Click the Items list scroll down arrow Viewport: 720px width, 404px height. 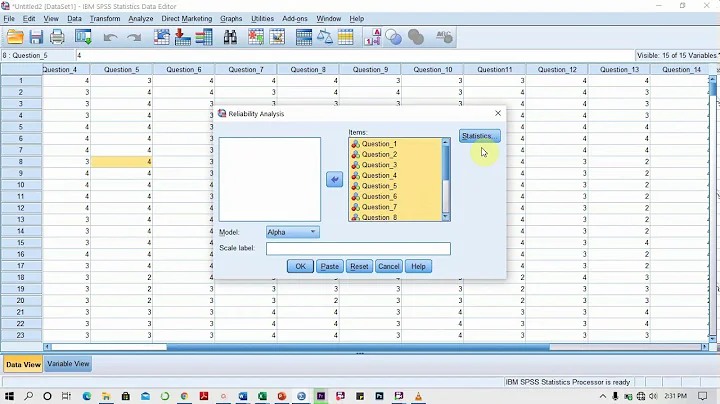(445, 217)
